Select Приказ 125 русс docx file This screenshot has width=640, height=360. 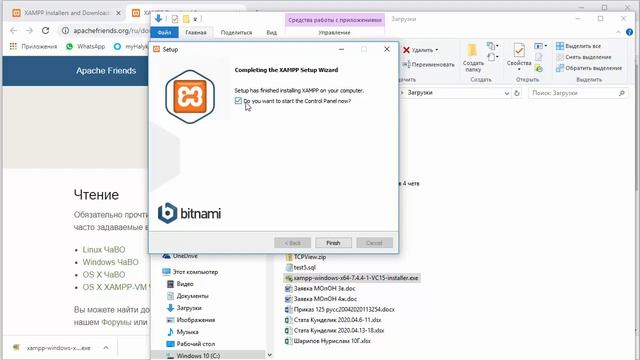tap(340, 309)
